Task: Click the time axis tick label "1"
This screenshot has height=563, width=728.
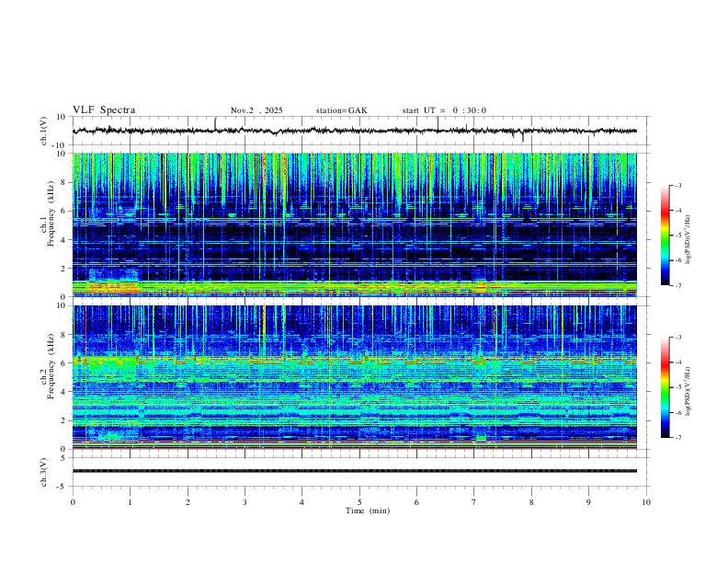Action: (x=130, y=502)
